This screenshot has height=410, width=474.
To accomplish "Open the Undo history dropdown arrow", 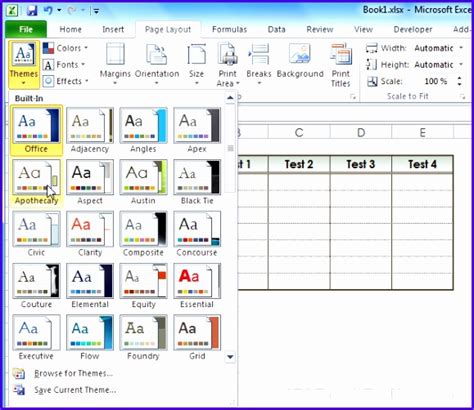I will click(x=59, y=11).
